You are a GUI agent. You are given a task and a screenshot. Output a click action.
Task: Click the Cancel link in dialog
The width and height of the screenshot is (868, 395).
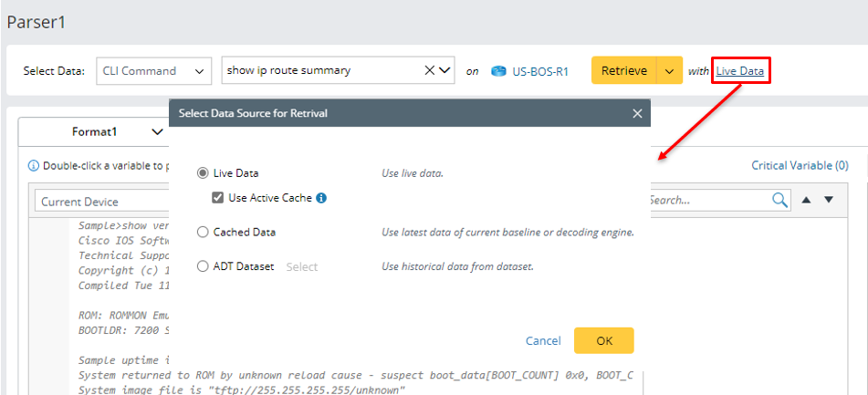pos(543,340)
